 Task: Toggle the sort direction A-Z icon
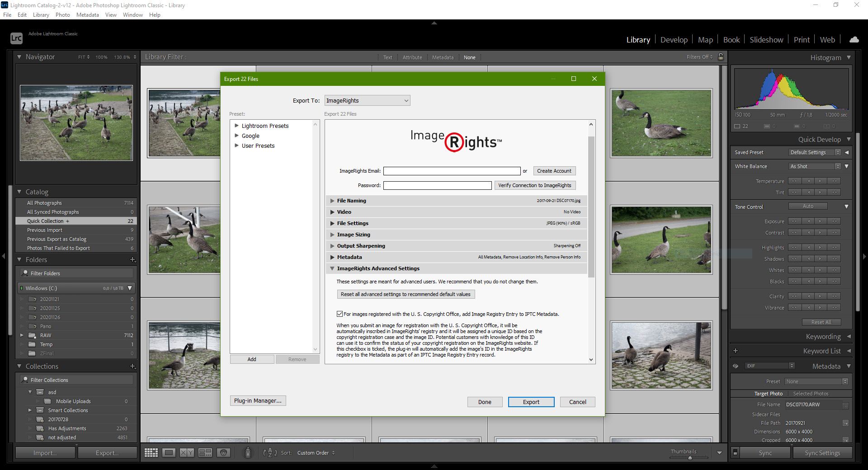point(270,452)
